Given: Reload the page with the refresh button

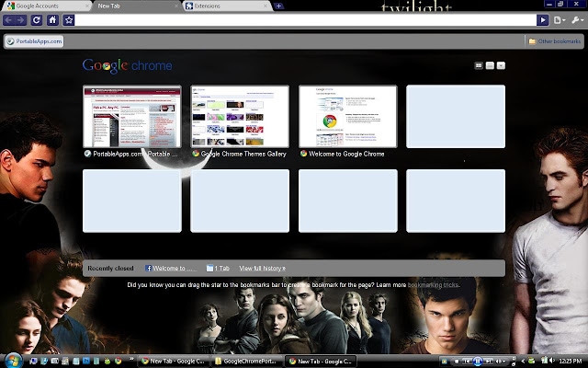Looking at the screenshot, I should 37,20.
